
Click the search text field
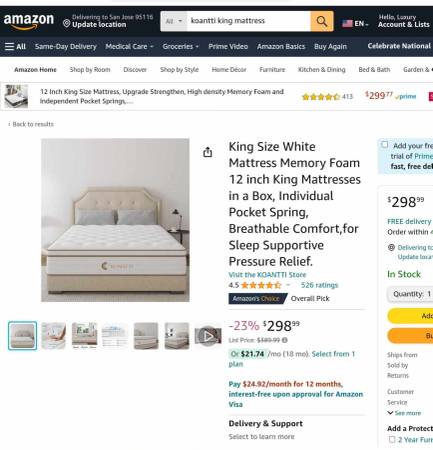(249, 21)
